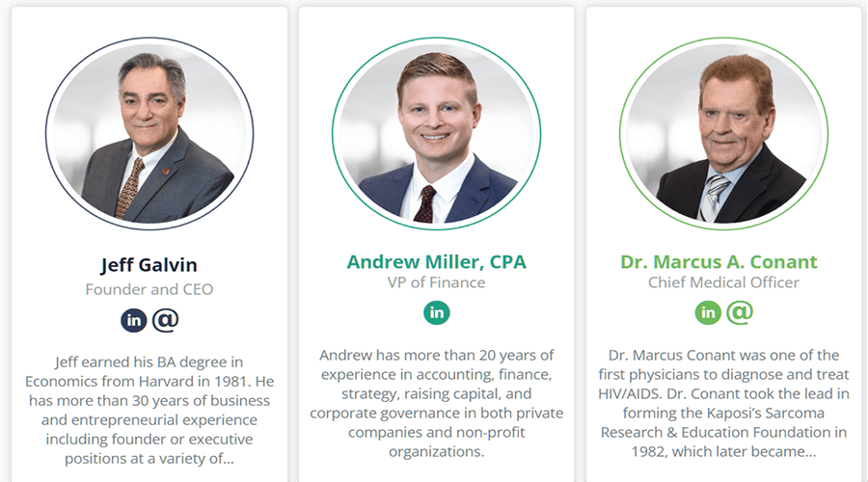868x482 pixels.
Task: Select the VP of Finance title text
Action: pos(436,282)
